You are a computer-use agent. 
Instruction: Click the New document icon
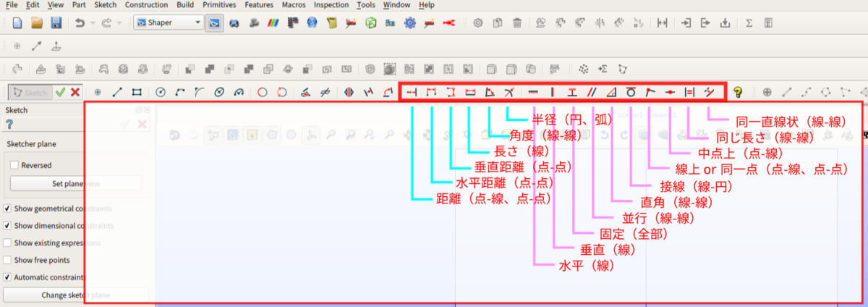click(17, 22)
